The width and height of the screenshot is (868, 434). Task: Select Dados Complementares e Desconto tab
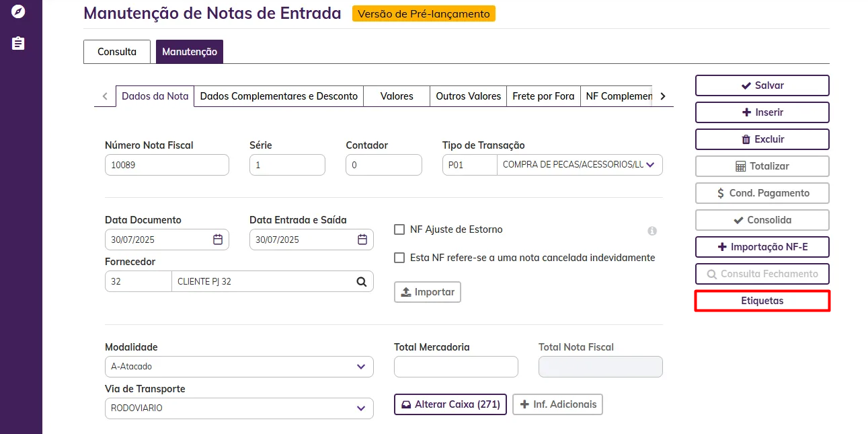pyautogui.click(x=279, y=96)
